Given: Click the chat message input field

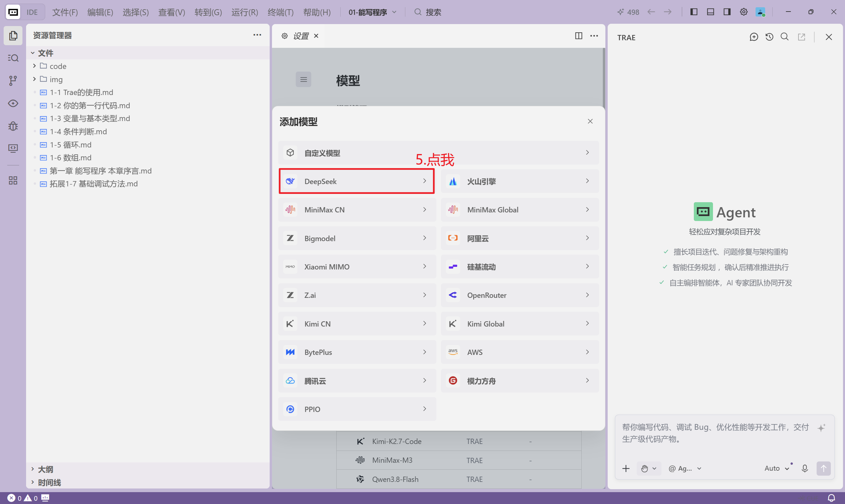Looking at the screenshot, I should click(715, 433).
